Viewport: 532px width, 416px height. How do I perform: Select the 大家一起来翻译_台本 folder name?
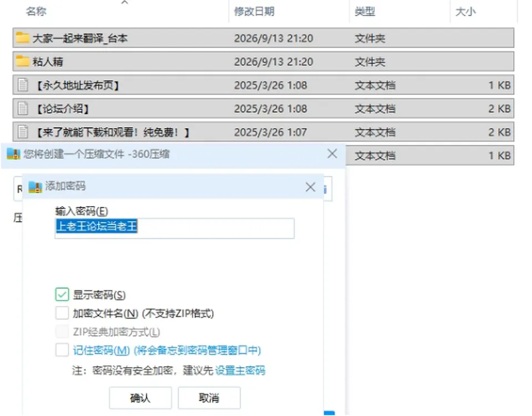click(x=80, y=38)
